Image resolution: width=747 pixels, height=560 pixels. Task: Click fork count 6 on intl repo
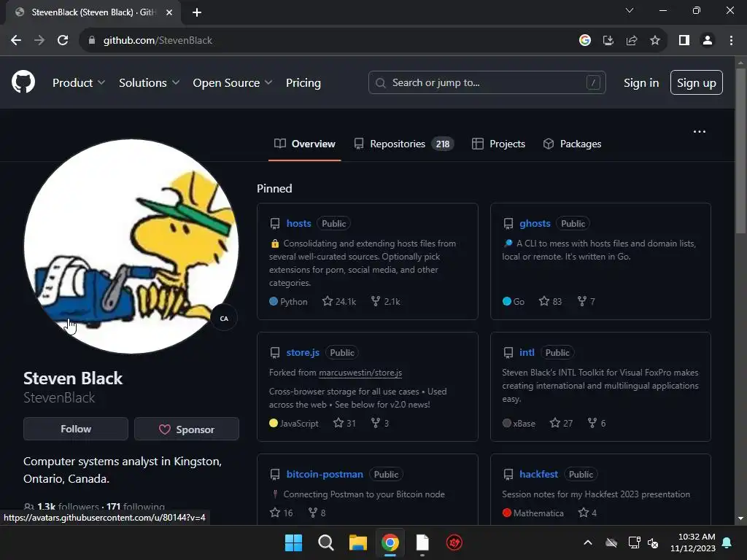tap(597, 423)
